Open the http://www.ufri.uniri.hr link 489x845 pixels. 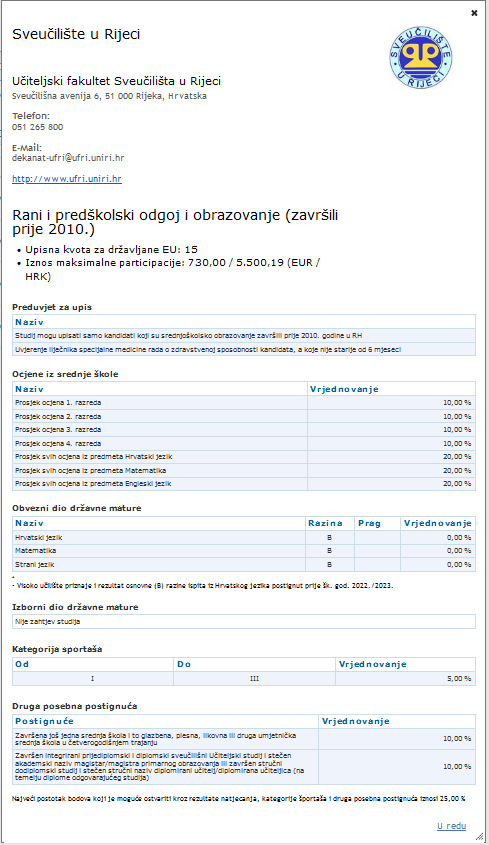[67, 179]
